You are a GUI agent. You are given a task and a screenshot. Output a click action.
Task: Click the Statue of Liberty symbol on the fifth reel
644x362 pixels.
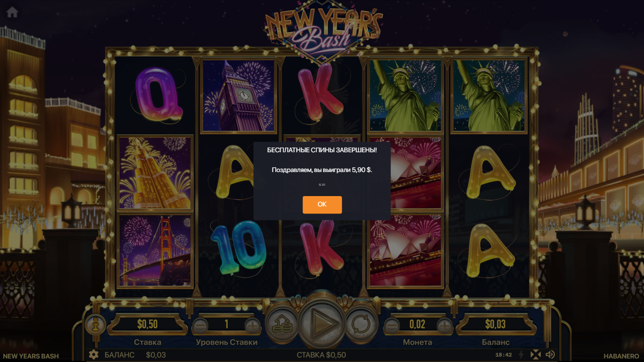pos(488,96)
